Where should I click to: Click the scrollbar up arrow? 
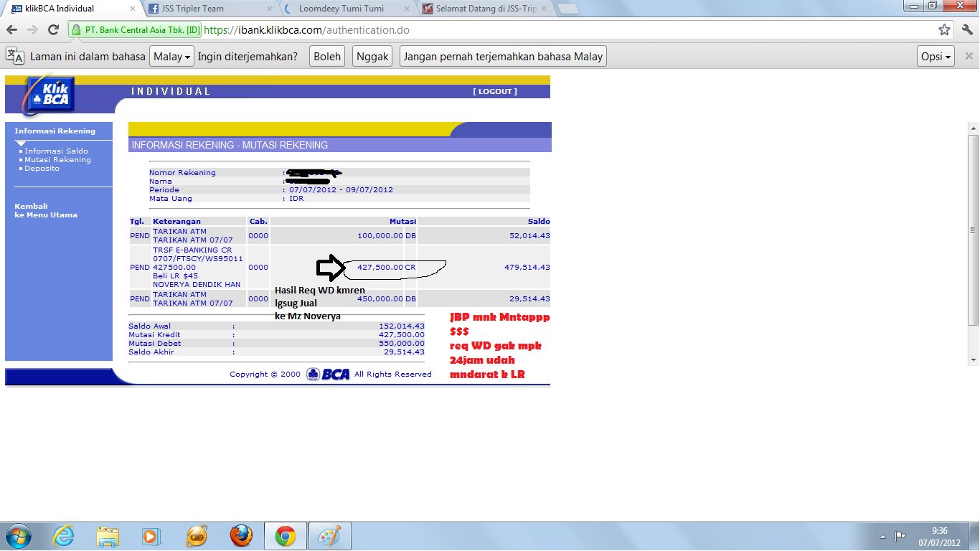coord(973,127)
